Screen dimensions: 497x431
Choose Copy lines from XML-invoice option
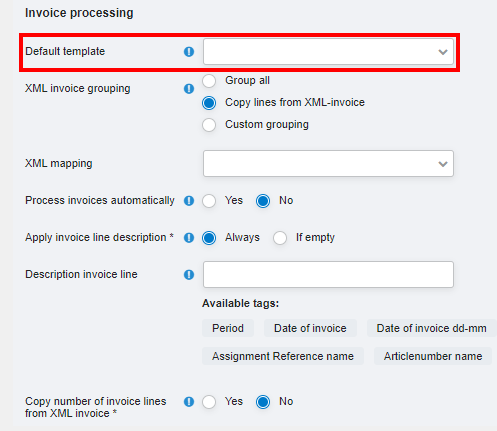click(x=209, y=103)
